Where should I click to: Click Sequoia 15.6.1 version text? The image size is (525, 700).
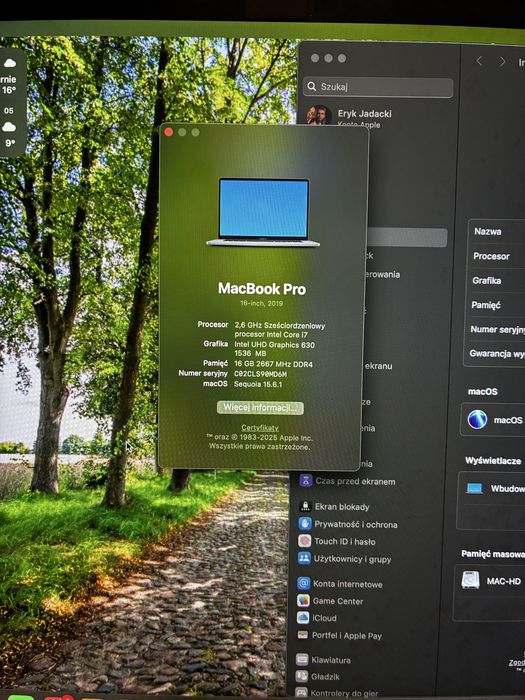point(258,384)
